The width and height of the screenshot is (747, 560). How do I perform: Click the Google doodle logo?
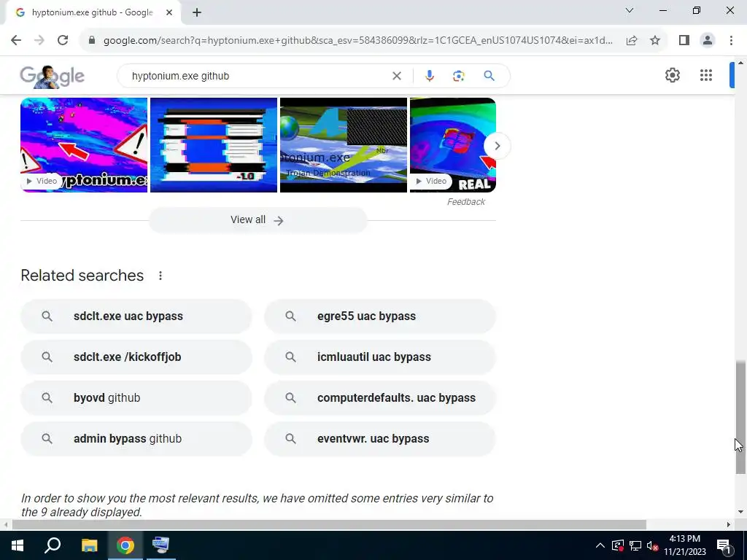[x=52, y=76]
